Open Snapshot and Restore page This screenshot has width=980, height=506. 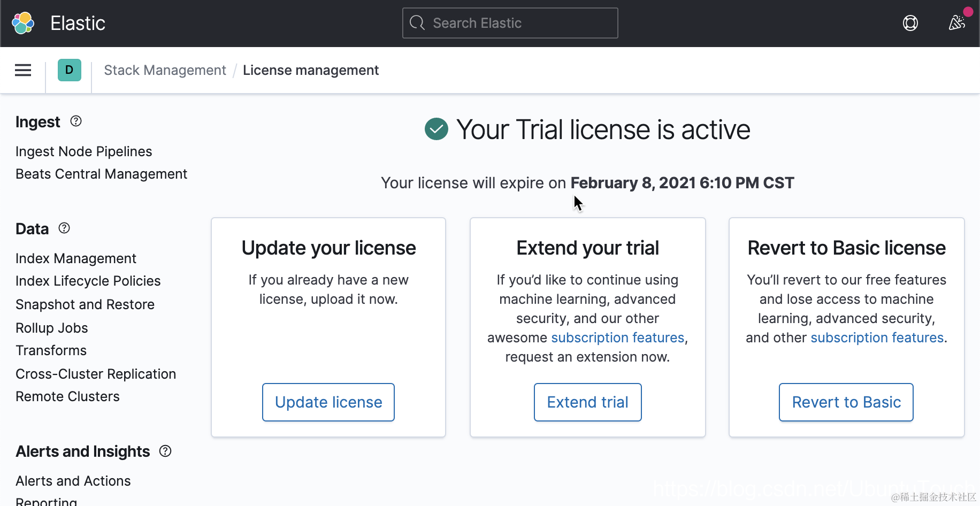[x=85, y=304]
